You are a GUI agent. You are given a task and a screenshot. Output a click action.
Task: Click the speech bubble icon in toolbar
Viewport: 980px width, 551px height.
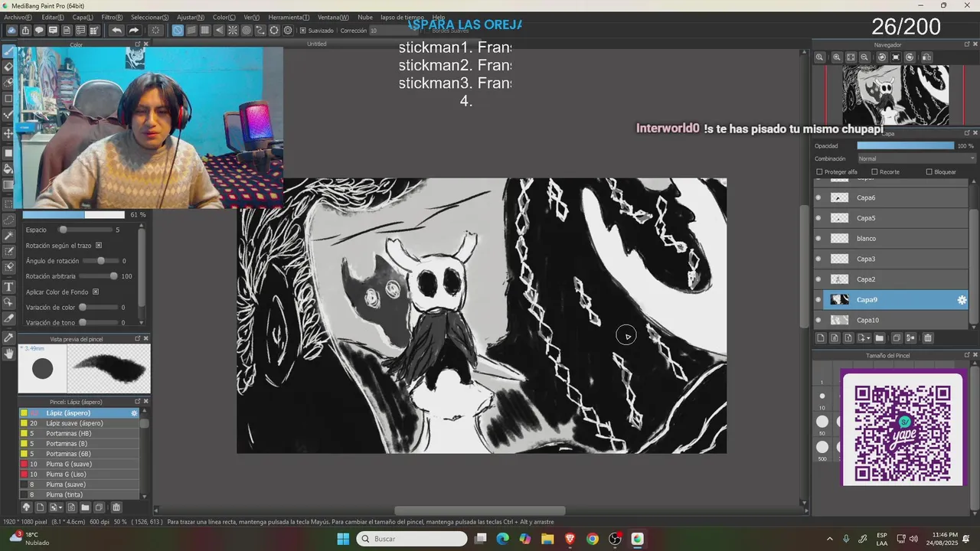click(x=39, y=31)
